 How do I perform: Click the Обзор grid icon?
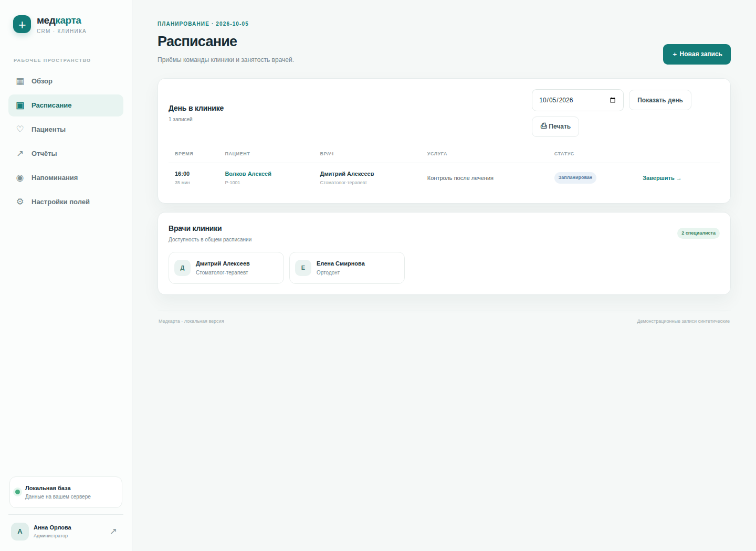(20, 81)
